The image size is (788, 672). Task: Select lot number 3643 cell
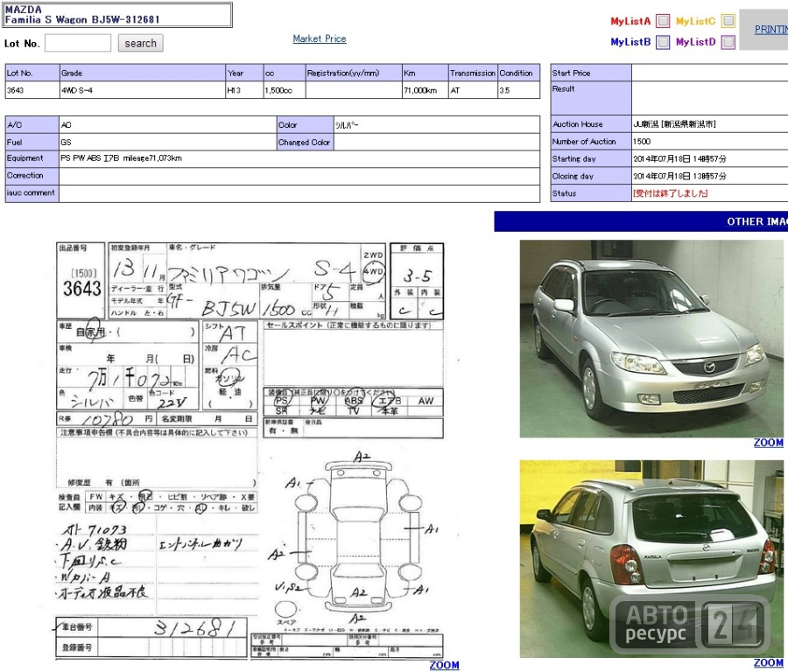pyautogui.click(x=32, y=90)
